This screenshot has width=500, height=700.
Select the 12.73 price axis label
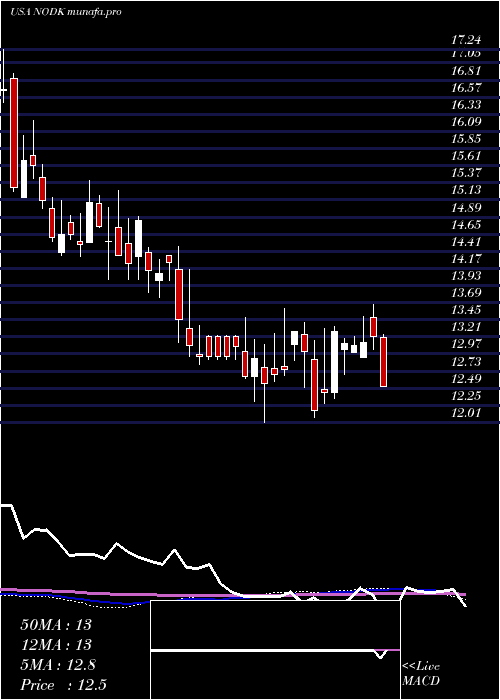pos(466,361)
